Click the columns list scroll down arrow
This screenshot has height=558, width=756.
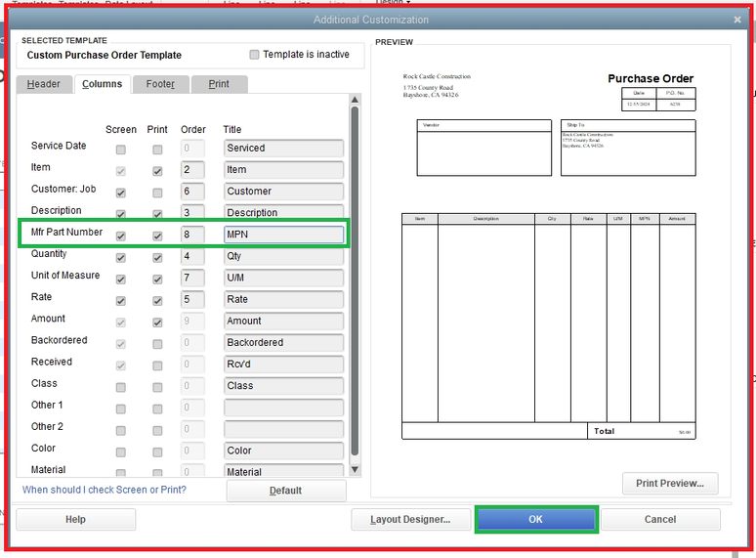pyautogui.click(x=355, y=469)
